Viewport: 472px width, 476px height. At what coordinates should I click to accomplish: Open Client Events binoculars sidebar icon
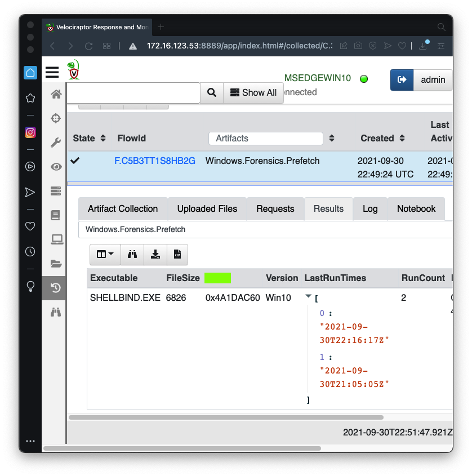[56, 312]
